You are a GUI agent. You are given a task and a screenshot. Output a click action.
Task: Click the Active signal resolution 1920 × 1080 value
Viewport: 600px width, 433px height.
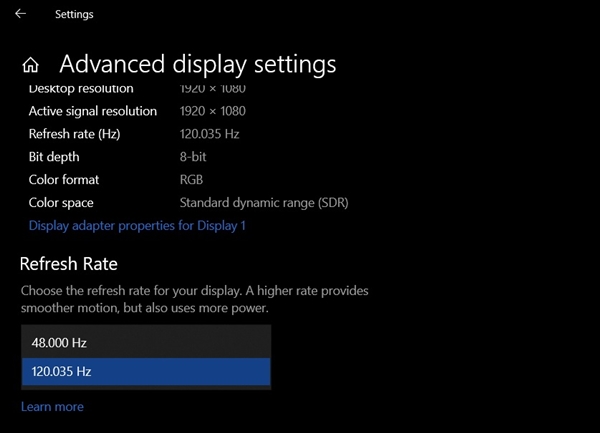coord(212,111)
